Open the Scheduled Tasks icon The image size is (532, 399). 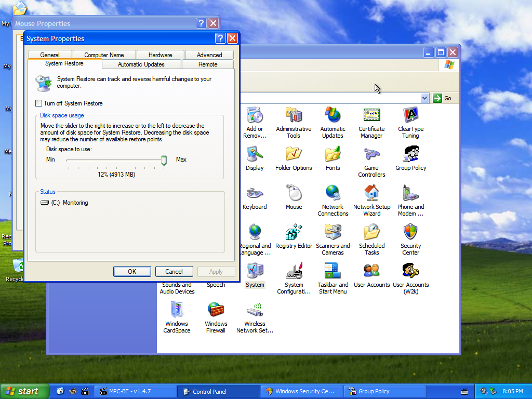371,233
